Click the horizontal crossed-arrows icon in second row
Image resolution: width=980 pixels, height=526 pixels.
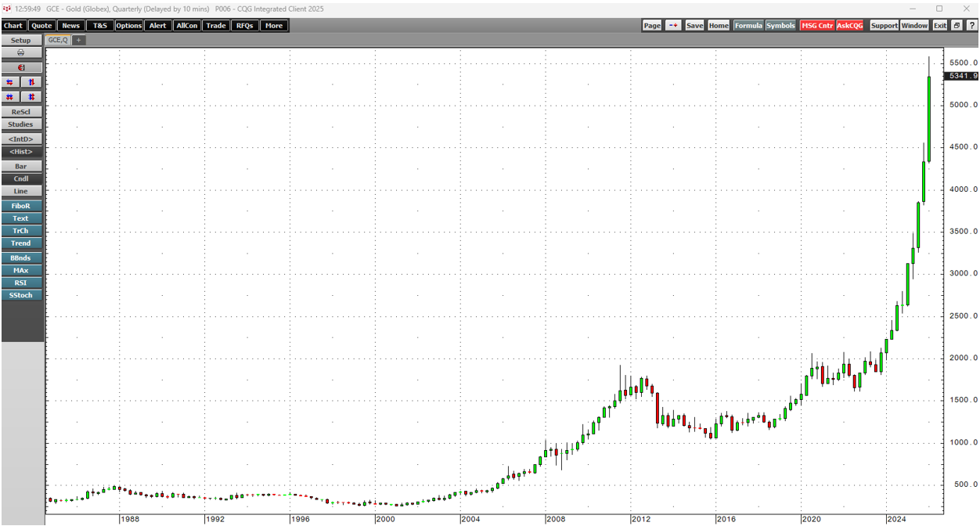click(10, 97)
